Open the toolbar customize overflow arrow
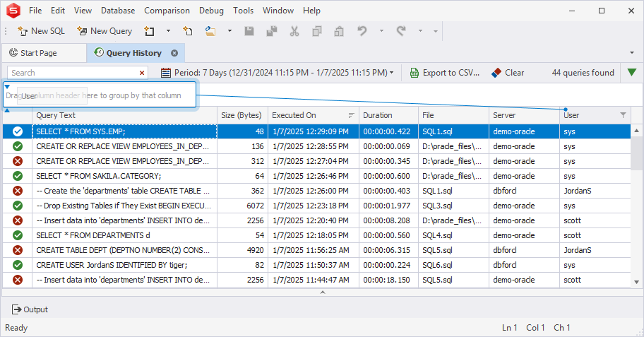The width and height of the screenshot is (644, 337). [436, 31]
